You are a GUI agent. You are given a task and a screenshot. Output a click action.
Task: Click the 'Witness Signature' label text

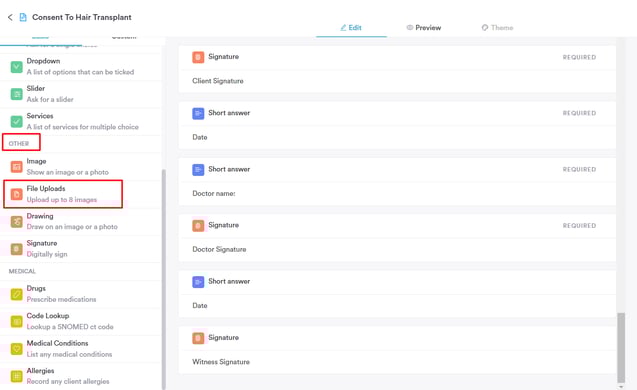[221, 362]
